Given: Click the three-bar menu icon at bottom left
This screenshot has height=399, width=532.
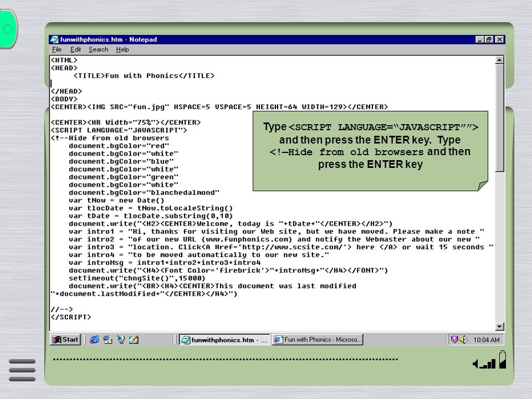Looking at the screenshot, I should (22, 370).
